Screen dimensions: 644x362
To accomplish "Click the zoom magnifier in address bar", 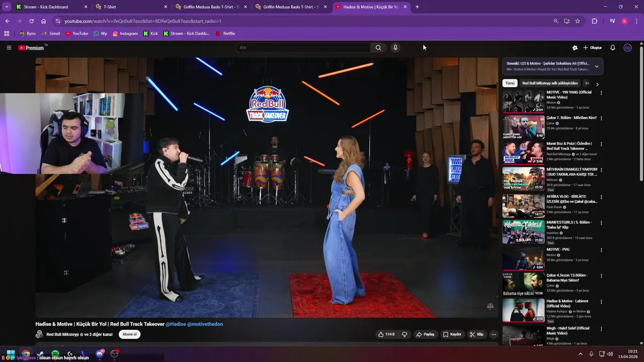I will point(555,21).
